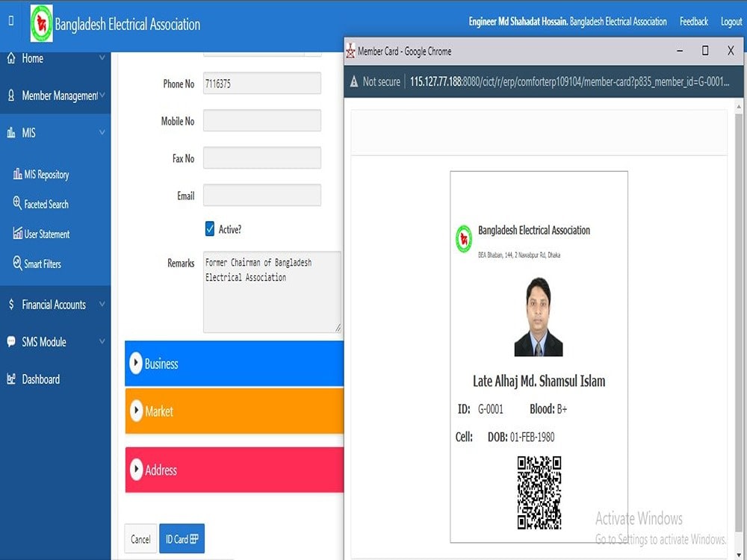Open Financial Accounts module

pos(55,305)
